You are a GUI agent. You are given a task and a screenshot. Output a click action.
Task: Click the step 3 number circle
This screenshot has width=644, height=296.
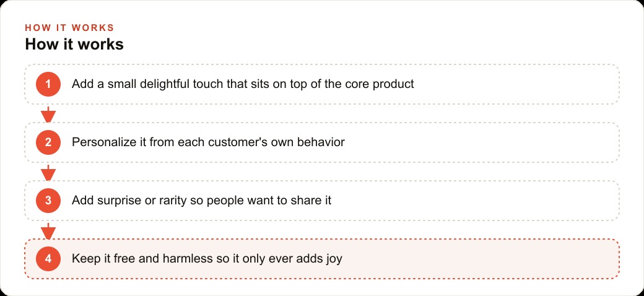point(48,201)
